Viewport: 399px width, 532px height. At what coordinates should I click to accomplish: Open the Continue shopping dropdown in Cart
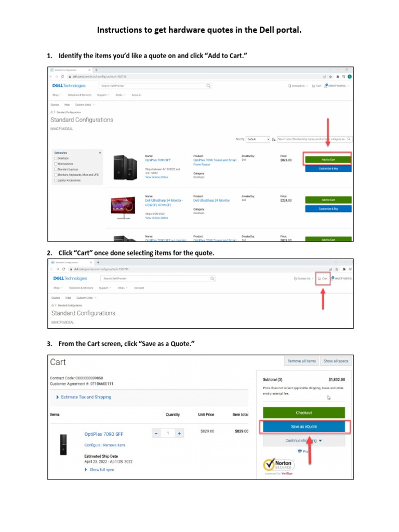[x=303, y=441]
